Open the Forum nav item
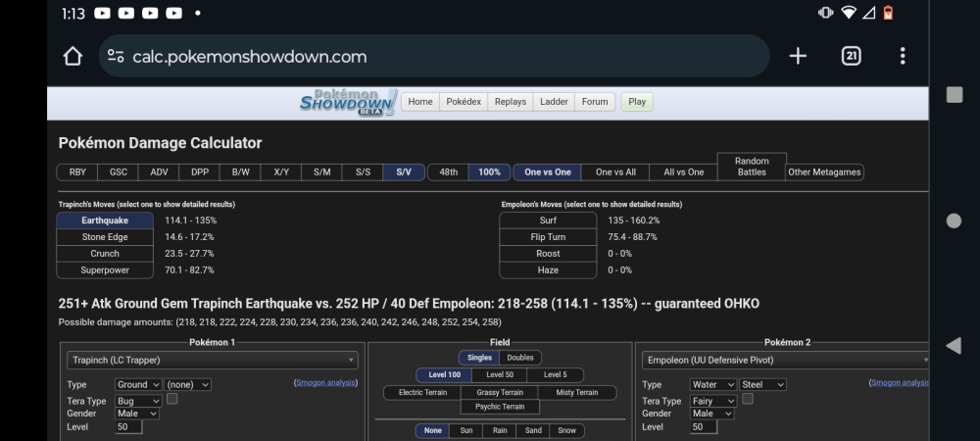The image size is (980, 441). coord(595,102)
